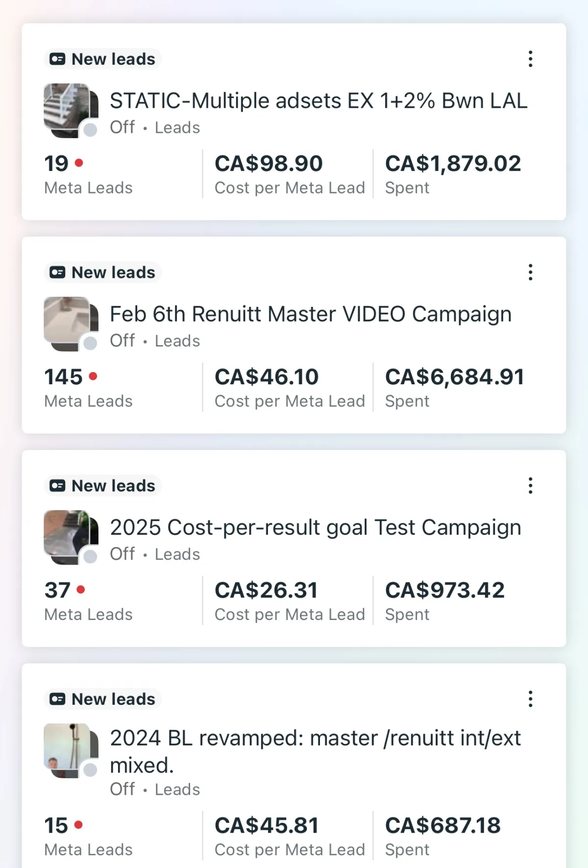Toggle grey status dot on Feb 6th Renuitt thumbnail
588x868 pixels.
[90, 343]
